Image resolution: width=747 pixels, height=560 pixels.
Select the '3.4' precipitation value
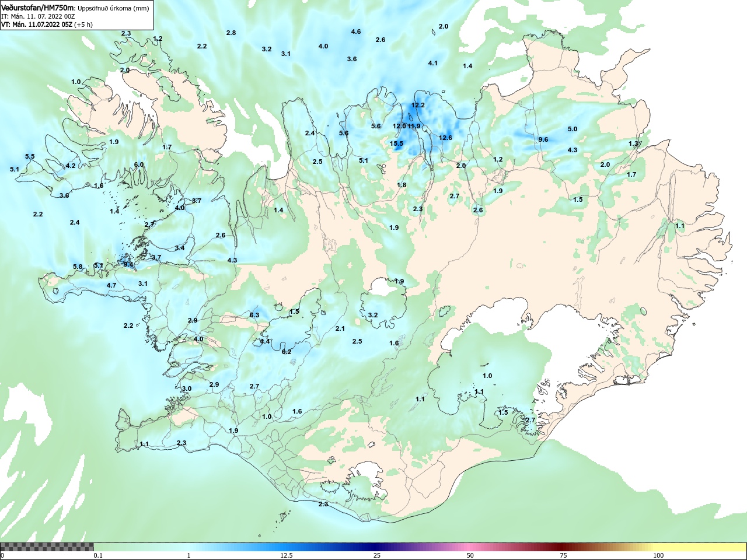coord(180,248)
